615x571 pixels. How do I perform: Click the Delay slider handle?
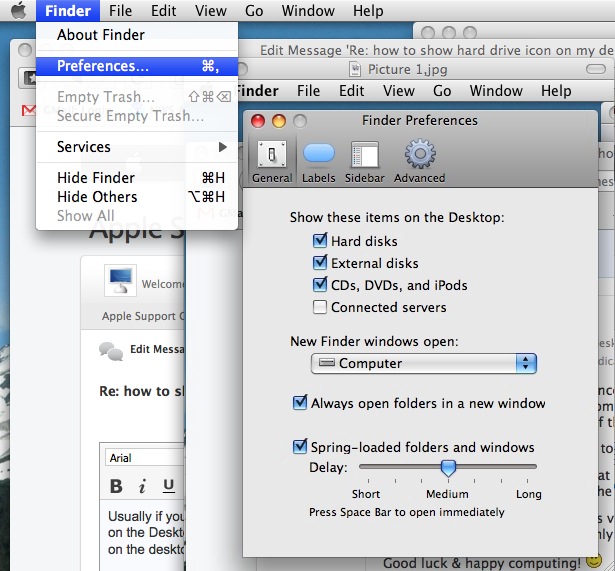[x=448, y=468]
